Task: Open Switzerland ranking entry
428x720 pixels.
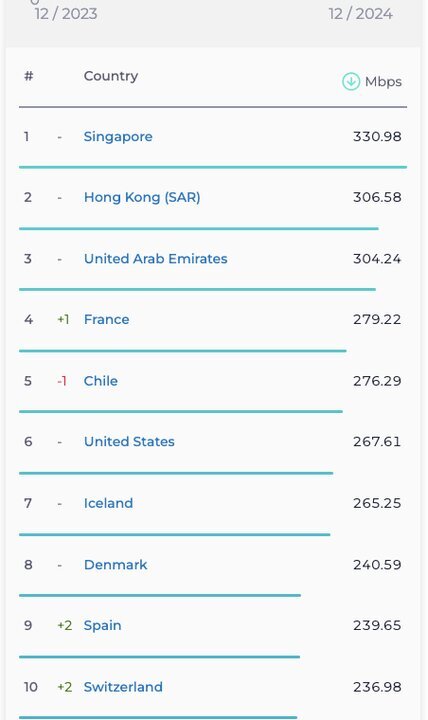Action: click(x=123, y=687)
